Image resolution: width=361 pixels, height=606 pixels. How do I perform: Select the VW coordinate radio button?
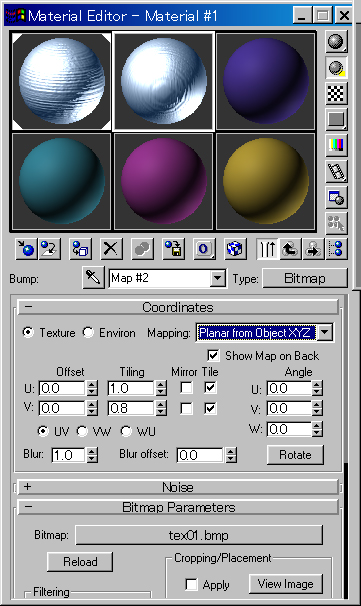82,431
